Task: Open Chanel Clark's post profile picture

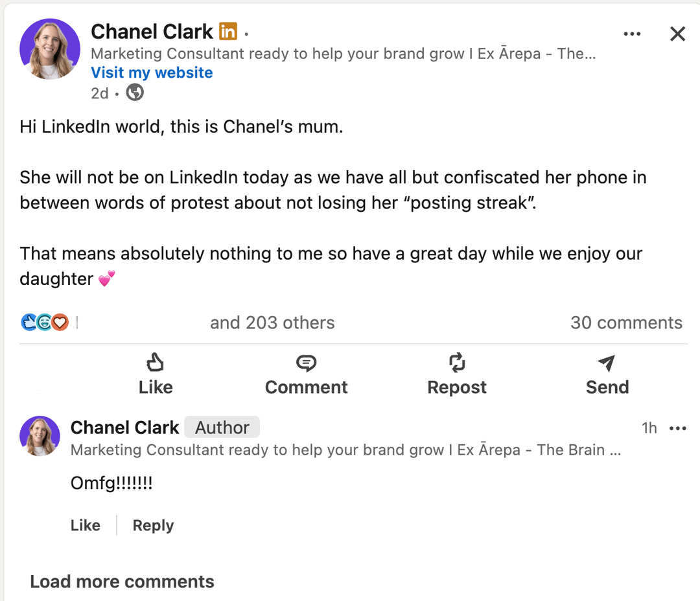Action: tap(50, 49)
